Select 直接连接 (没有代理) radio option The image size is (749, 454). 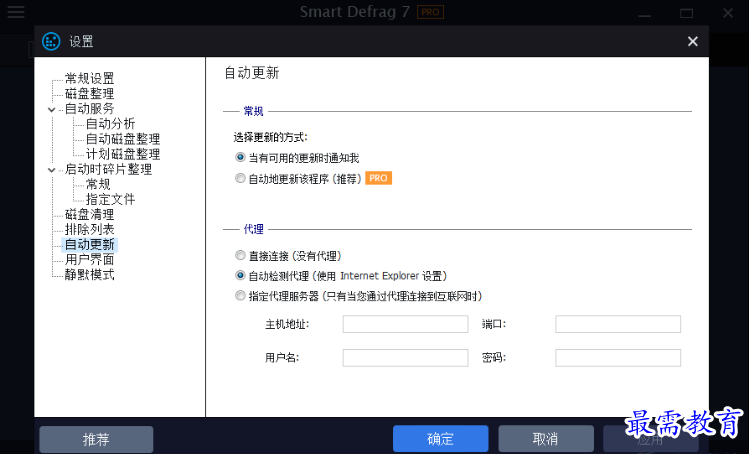pyautogui.click(x=240, y=256)
